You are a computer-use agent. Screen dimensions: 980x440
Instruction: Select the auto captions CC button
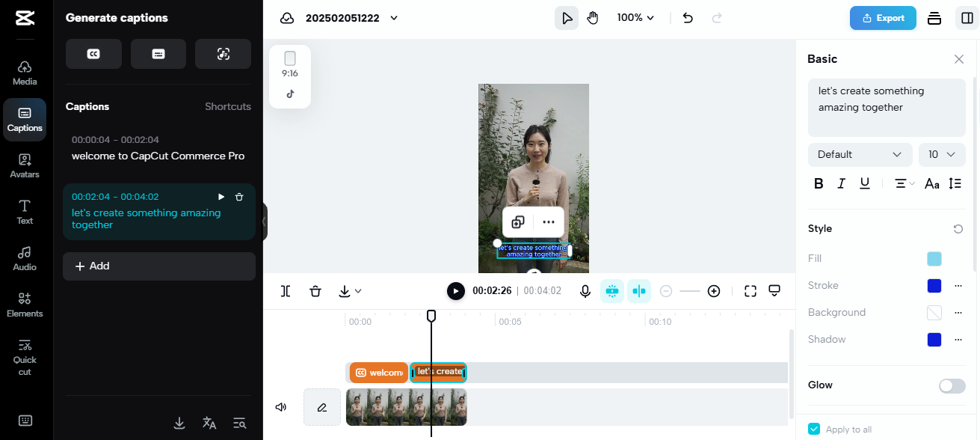93,54
